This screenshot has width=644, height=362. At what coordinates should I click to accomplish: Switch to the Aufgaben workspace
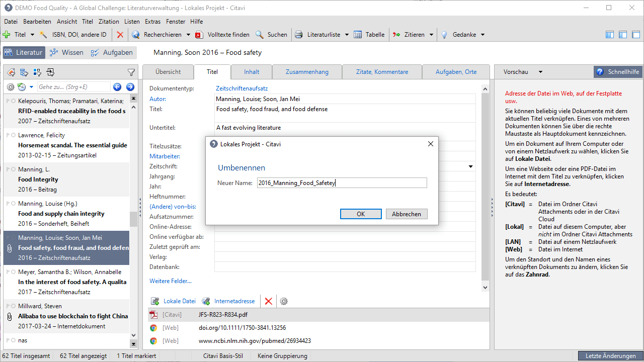(112, 52)
